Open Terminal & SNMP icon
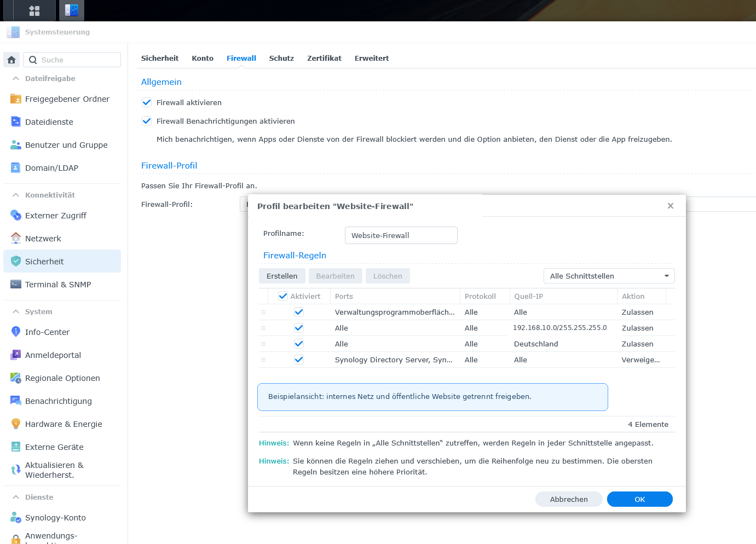The height and width of the screenshot is (544, 756). 16,285
